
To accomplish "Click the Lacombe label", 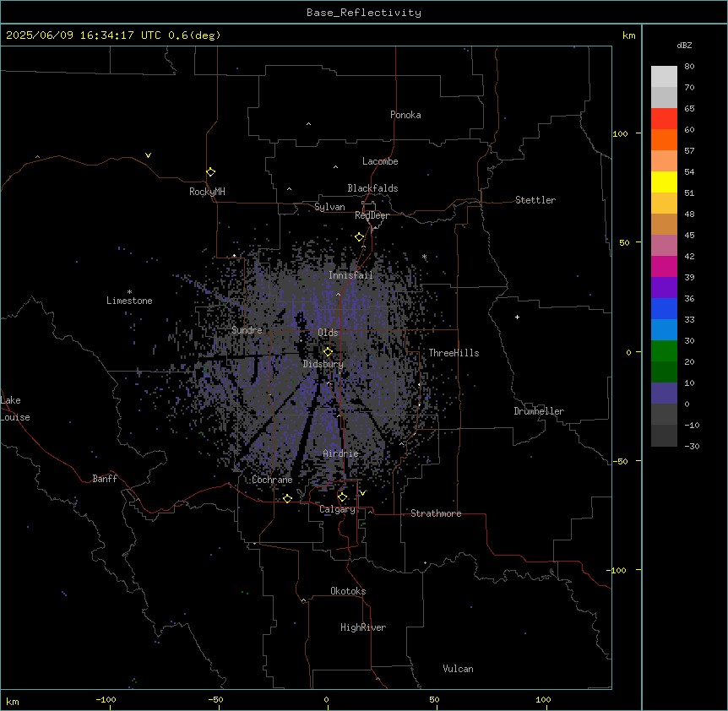I will (380, 161).
